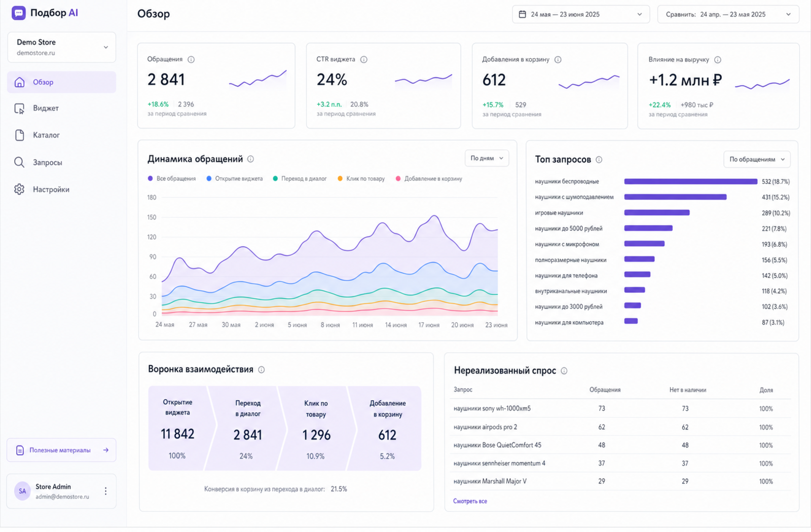811x532 pixels.
Task: Click info icon near Нереализованный спрос
Action: coord(564,371)
